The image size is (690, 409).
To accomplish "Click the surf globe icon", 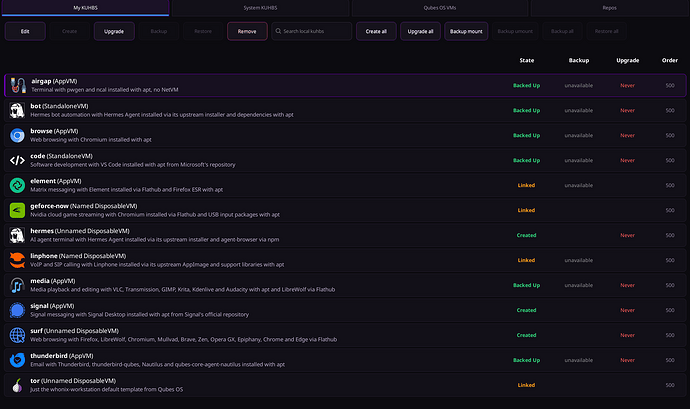I will [x=17, y=335].
